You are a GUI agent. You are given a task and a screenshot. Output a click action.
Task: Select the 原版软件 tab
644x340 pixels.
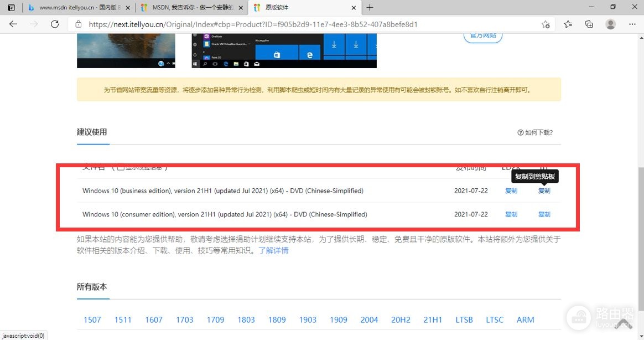[305, 7]
